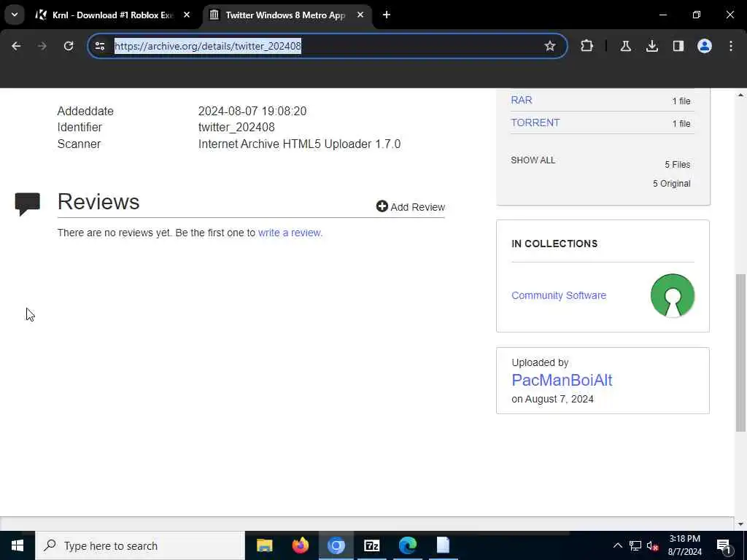Open uploader PacManBoiAlt profile

click(x=562, y=380)
